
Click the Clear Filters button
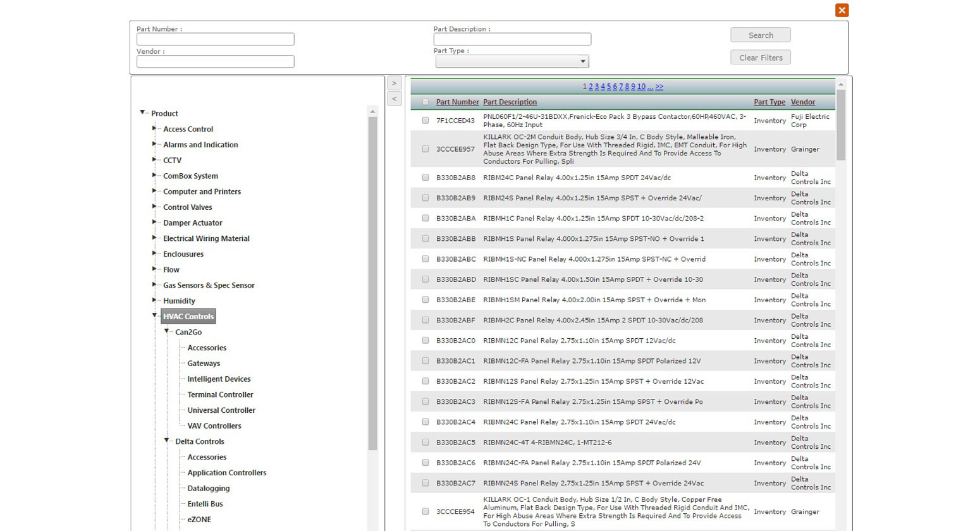pyautogui.click(x=761, y=58)
